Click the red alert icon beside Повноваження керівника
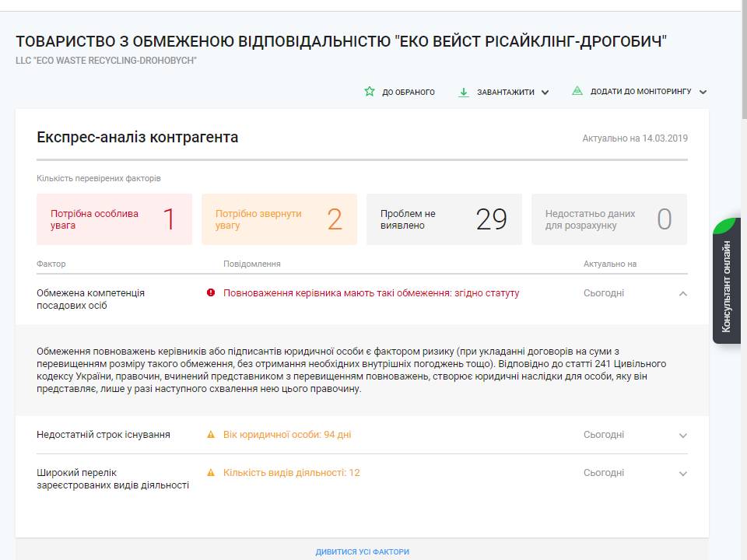Screen dimensions: 747x560 point(211,292)
